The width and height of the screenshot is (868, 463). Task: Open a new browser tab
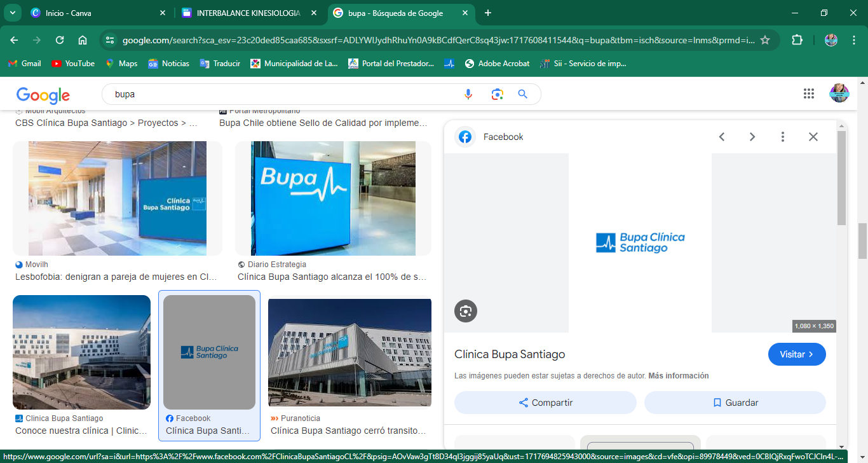(x=488, y=13)
